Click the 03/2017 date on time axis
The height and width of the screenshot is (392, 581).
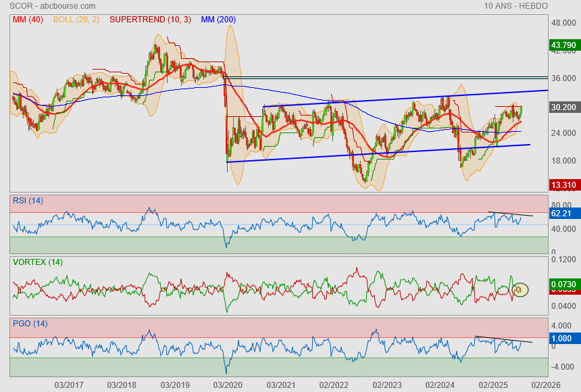point(69,385)
